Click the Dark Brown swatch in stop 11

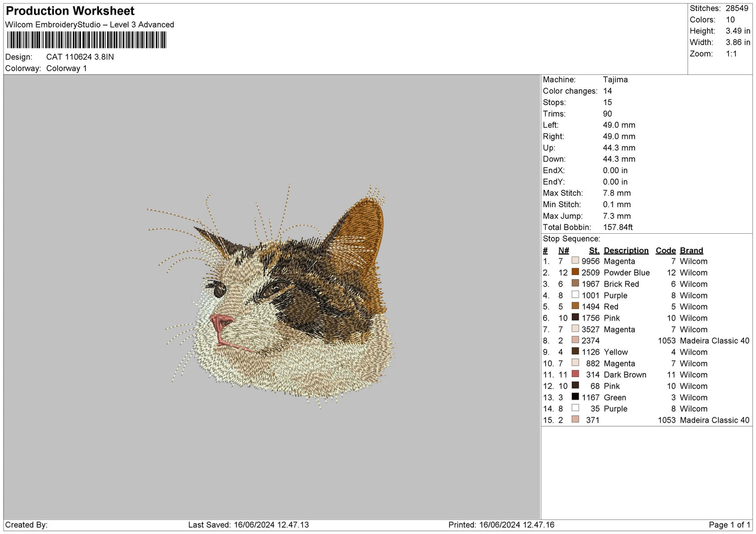pyautogui.click(x=575, y=374)
